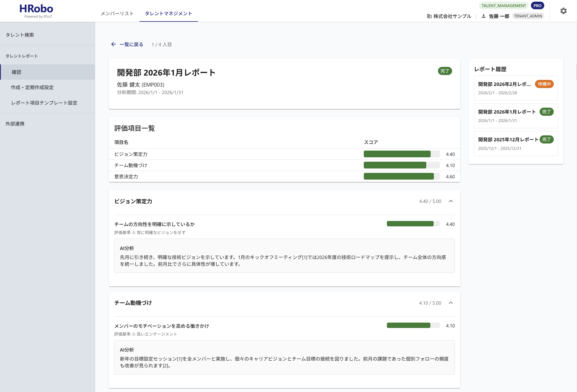Click the 分析期間 date range text
577x392 pixels.
click(x=150, y=92)
